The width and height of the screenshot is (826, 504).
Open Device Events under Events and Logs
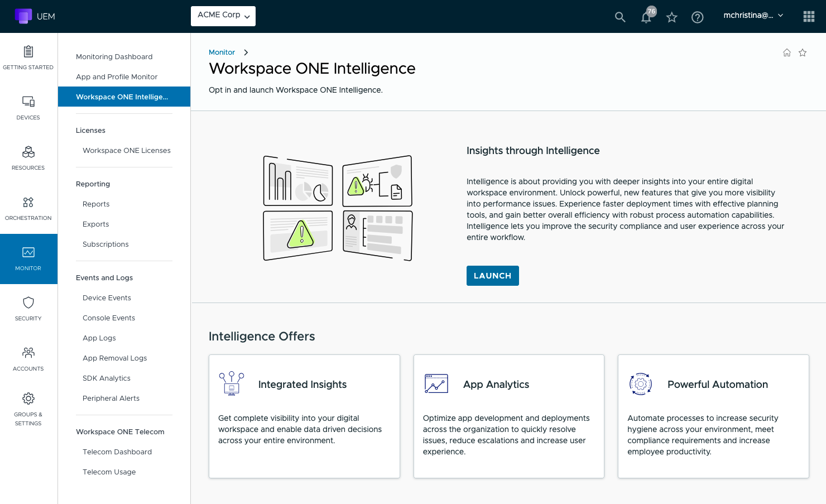click(107, 298)
